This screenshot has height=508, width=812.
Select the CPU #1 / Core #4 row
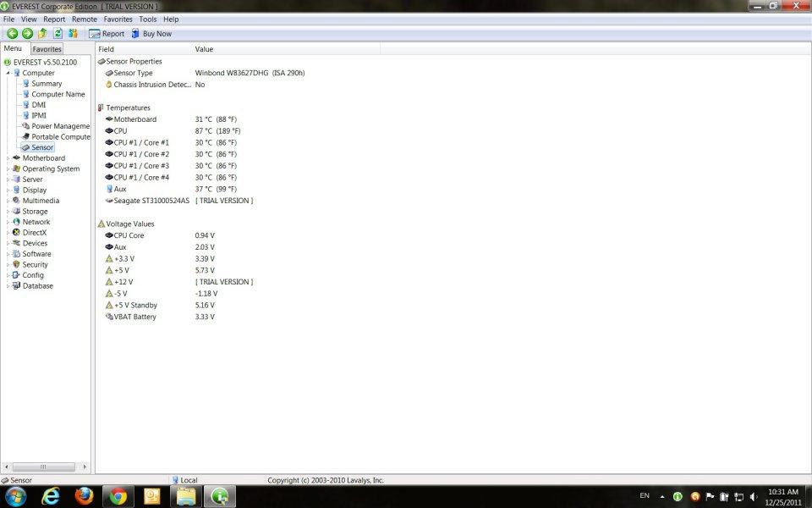(x=170, y=177)
